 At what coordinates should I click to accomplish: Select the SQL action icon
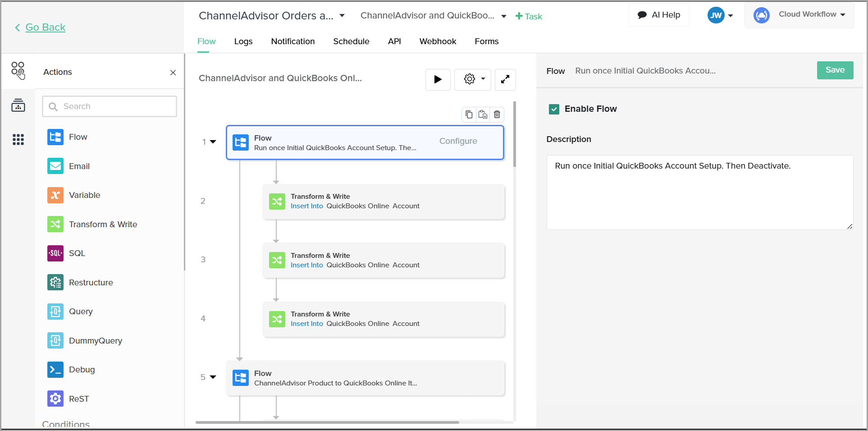tap(55, 253)
